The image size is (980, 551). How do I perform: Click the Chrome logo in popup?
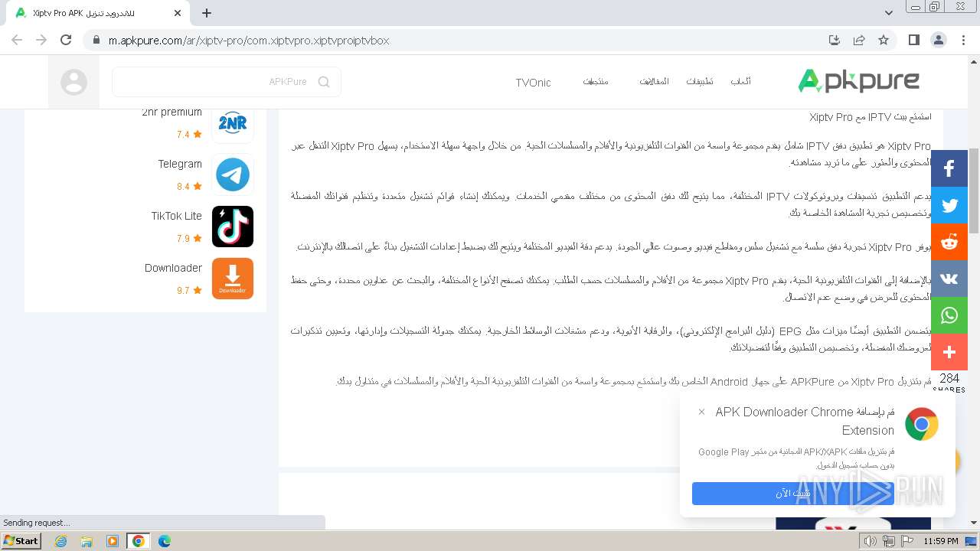click(921, 424)
